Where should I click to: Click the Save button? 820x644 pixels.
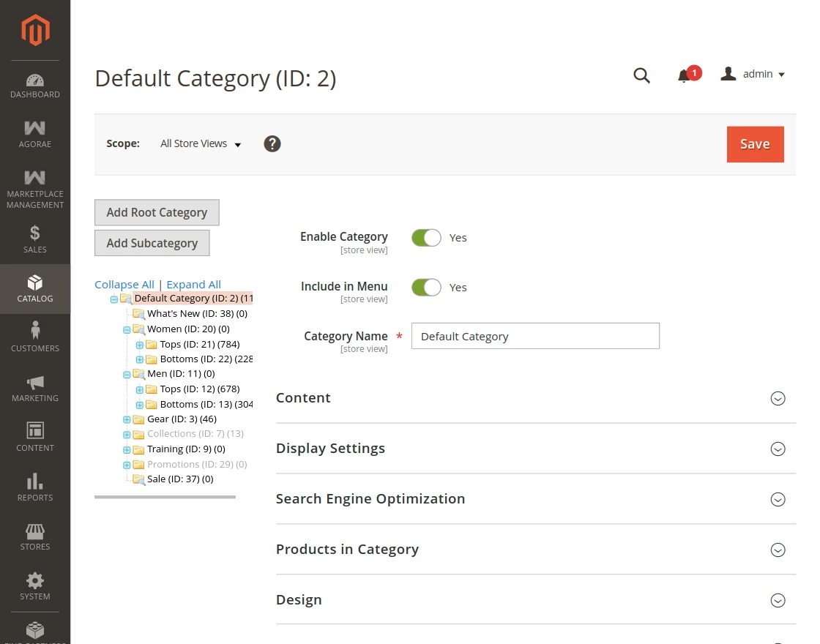point(755,144)
